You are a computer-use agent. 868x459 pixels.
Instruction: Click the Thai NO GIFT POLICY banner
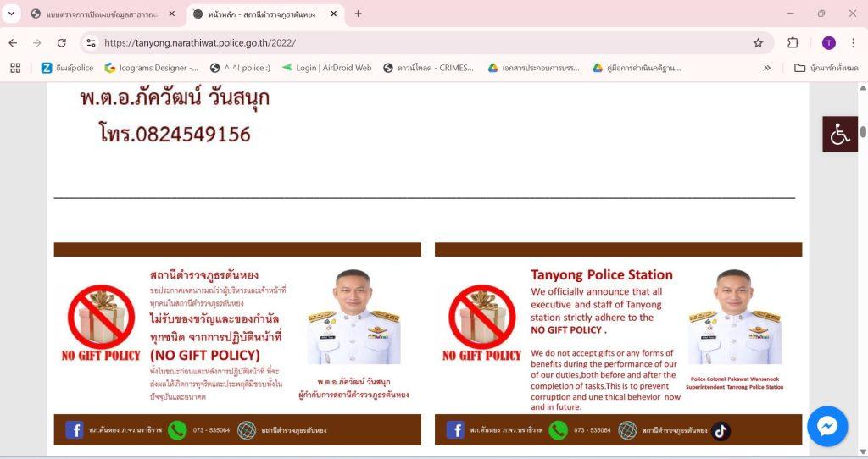point(237,344)
